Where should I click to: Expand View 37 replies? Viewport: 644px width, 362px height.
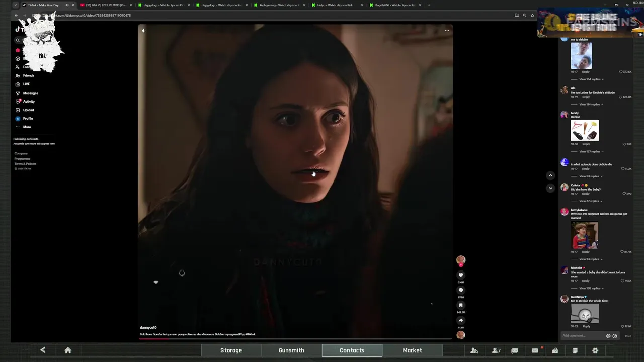pos(591,201)
